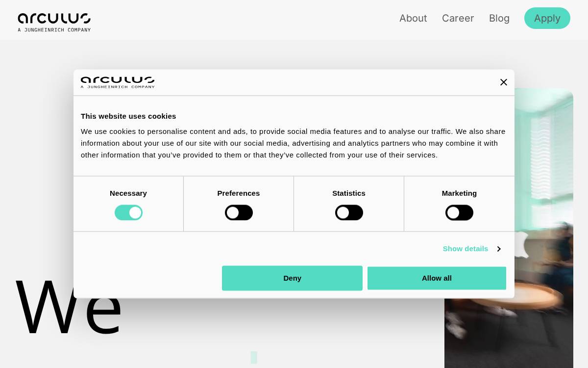This screenshot has width=588, height=368.
Task: Turn on the Marketing cookies switch
Action: point(459,213)
